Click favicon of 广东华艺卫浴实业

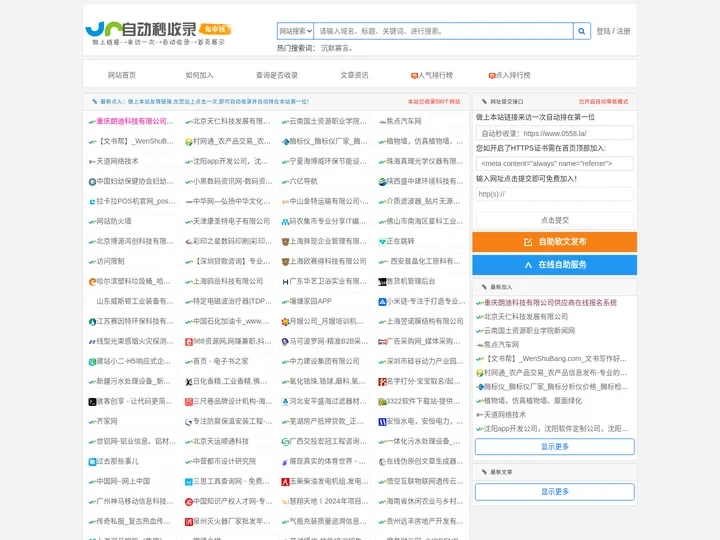(285, 281)
